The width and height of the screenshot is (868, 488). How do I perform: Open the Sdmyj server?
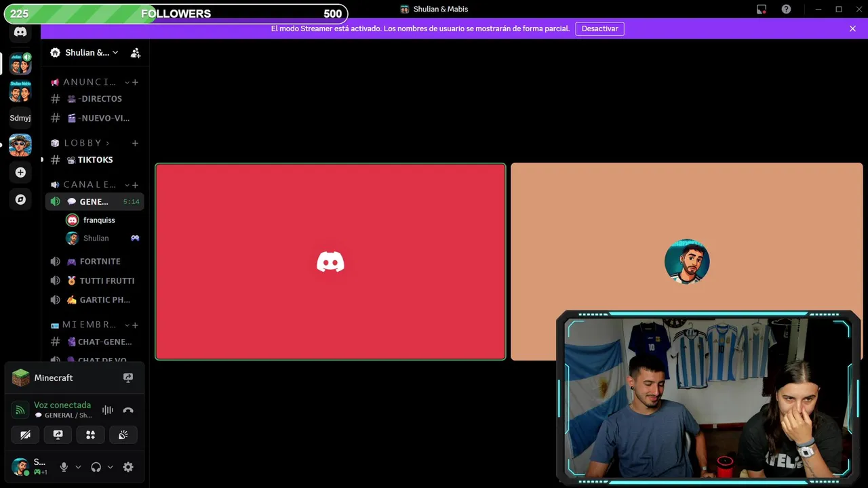(20, 118)
